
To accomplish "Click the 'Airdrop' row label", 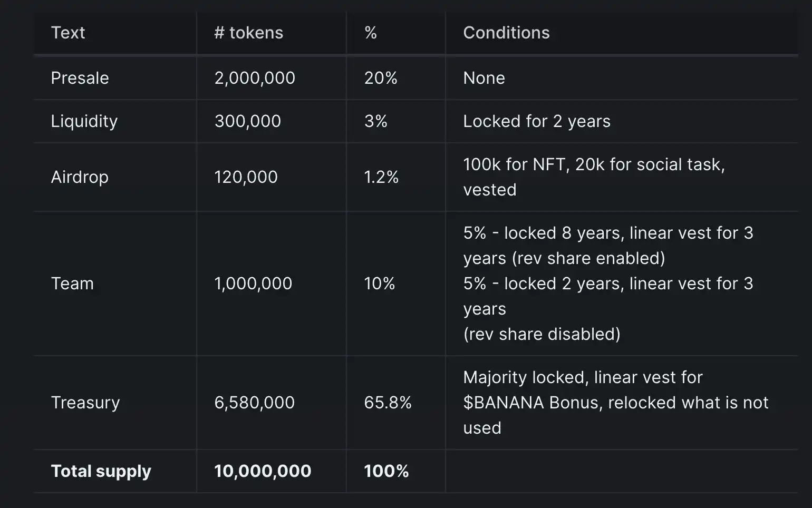I will point(80,177).
